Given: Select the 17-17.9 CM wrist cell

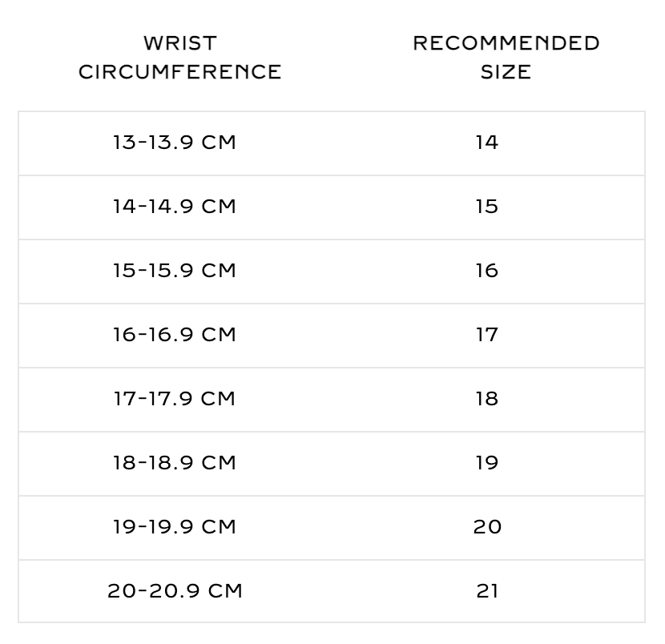Looking at the screenshot, I should coord(175,399).
